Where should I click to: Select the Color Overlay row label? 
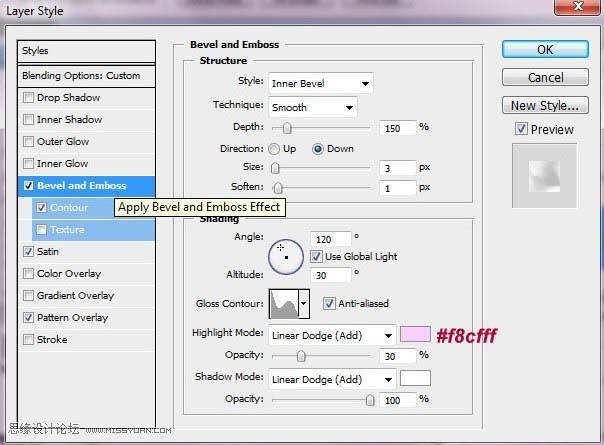tap(69, 274)
